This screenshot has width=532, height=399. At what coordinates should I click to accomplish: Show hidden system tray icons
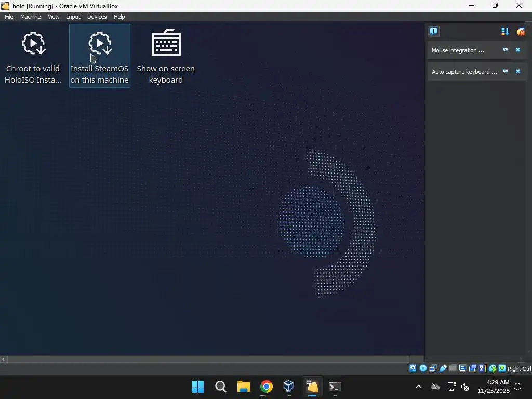[419, 387]
